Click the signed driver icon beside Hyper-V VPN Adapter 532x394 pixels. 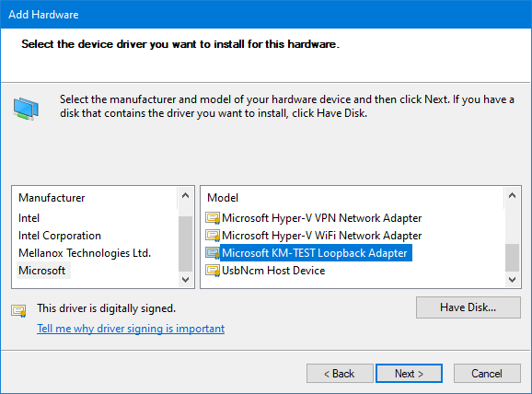[213, 218]
